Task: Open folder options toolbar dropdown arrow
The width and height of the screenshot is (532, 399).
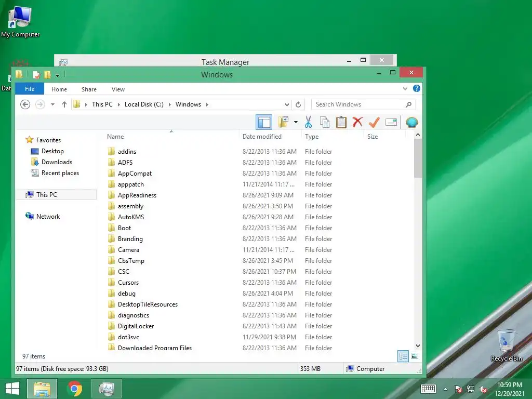Action: 296,122
